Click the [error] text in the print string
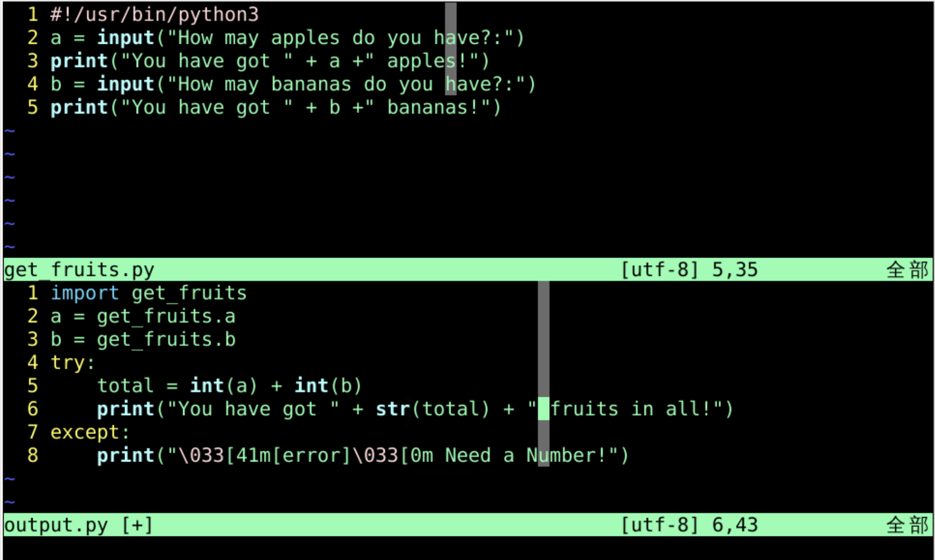935x560 pixels. click(311, 455)
